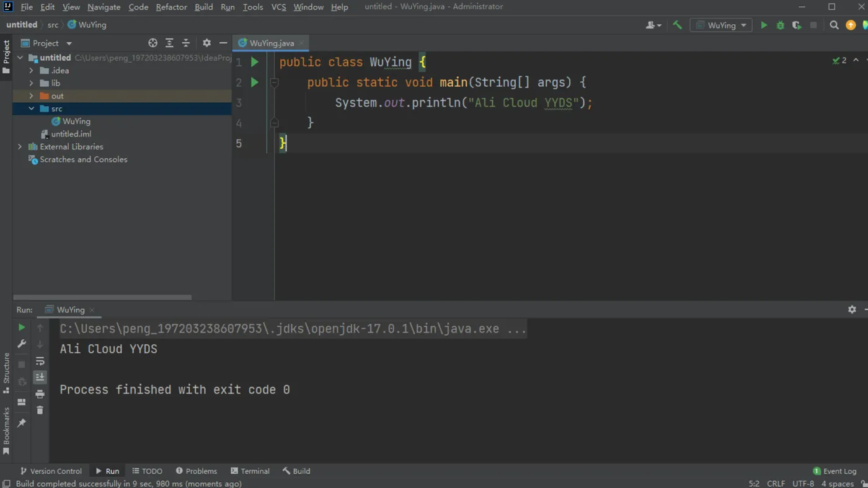Click the stop square in the top toolbar
Viewport: 868px width, 488px height.
tap(813, 25)
